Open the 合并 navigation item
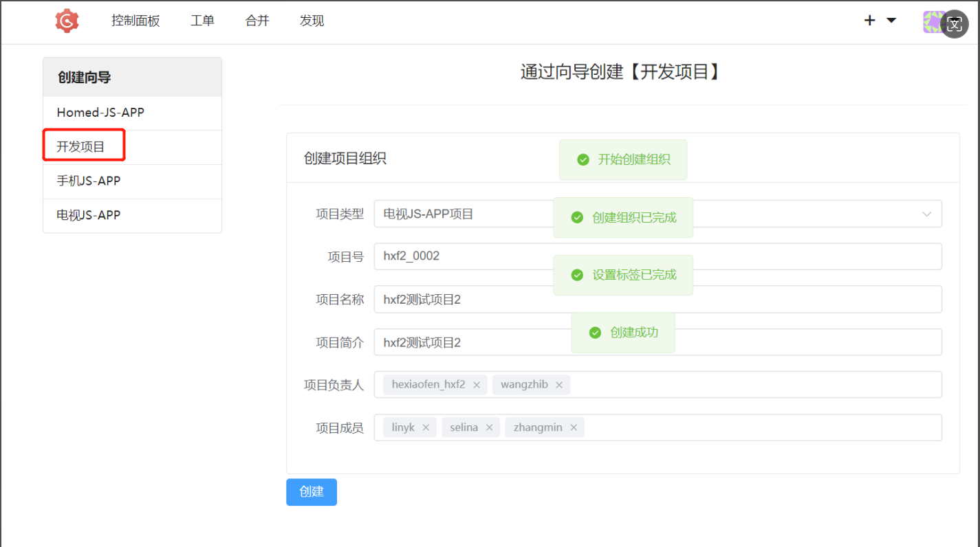Image resolution: width=980 pixels, height=547 pixels. pyautogui.click(x=257, y=21)
